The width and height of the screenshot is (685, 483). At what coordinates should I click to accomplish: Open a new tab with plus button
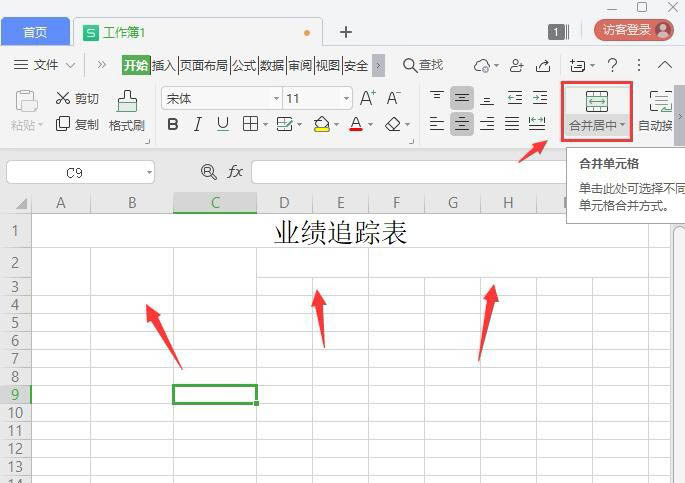[346, 32]
